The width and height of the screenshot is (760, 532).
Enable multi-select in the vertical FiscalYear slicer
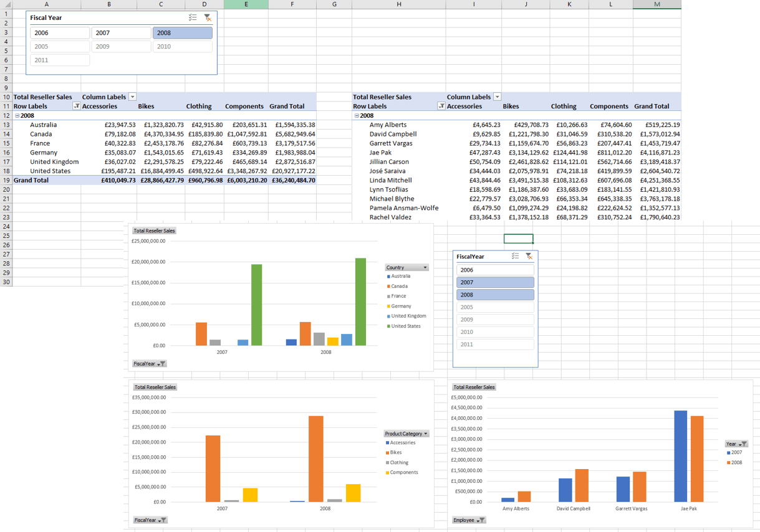click(x=515, y=256)
